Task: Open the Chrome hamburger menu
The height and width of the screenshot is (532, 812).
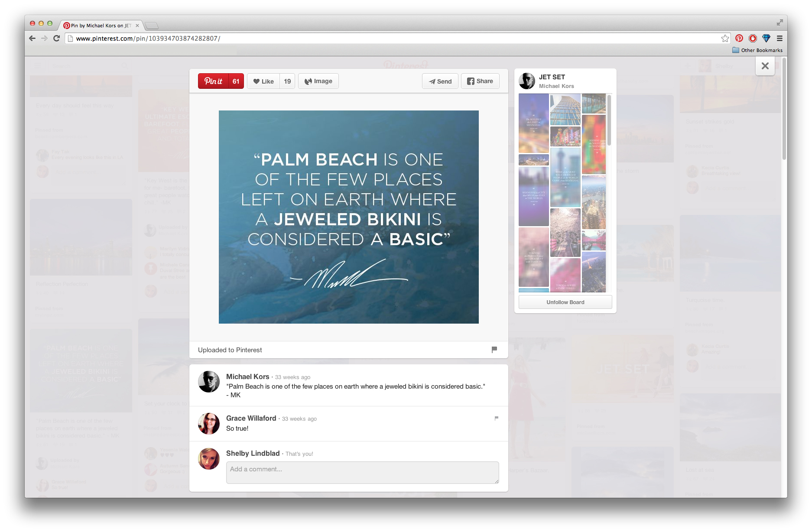Action: tap(780, 38)
